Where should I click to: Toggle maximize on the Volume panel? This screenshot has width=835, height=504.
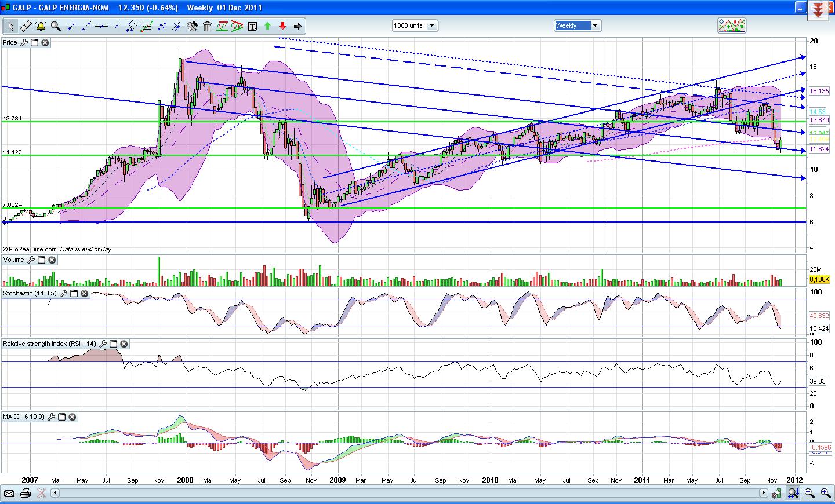pyautogui.click(x=41, y=260)
